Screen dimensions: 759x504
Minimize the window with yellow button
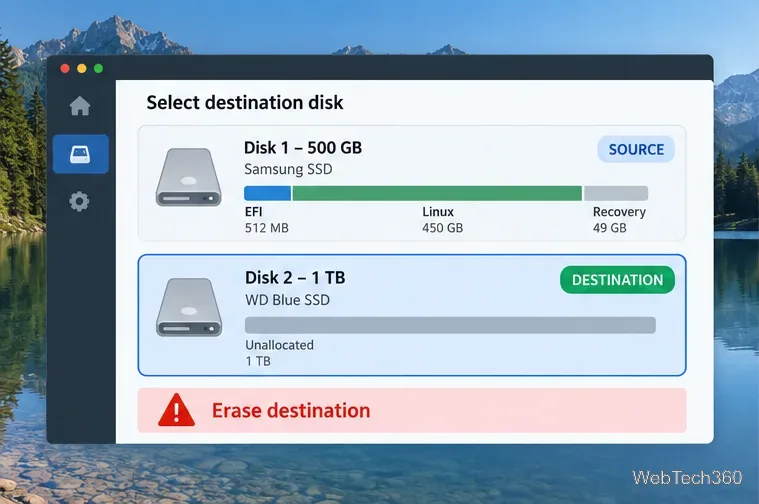[x=82, y=68]
